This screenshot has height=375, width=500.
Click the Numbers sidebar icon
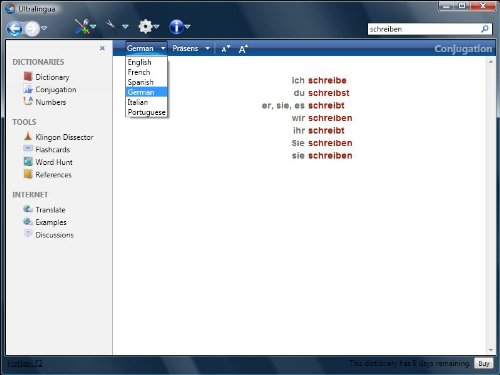tap(28, 101)
